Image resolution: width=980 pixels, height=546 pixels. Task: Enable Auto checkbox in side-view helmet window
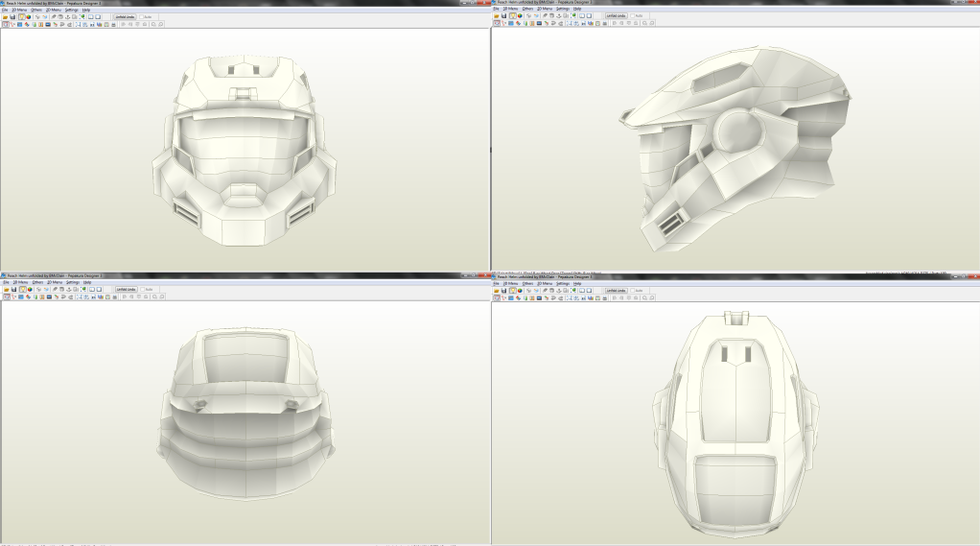point(634,16)
